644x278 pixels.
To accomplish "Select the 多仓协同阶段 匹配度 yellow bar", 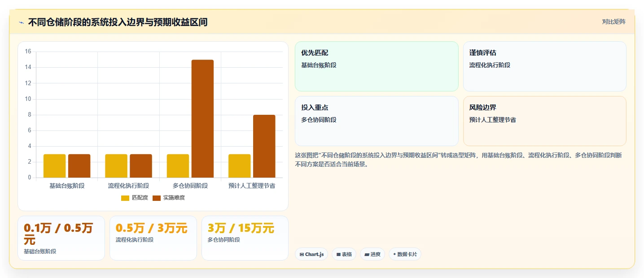I will pos(178,166).
